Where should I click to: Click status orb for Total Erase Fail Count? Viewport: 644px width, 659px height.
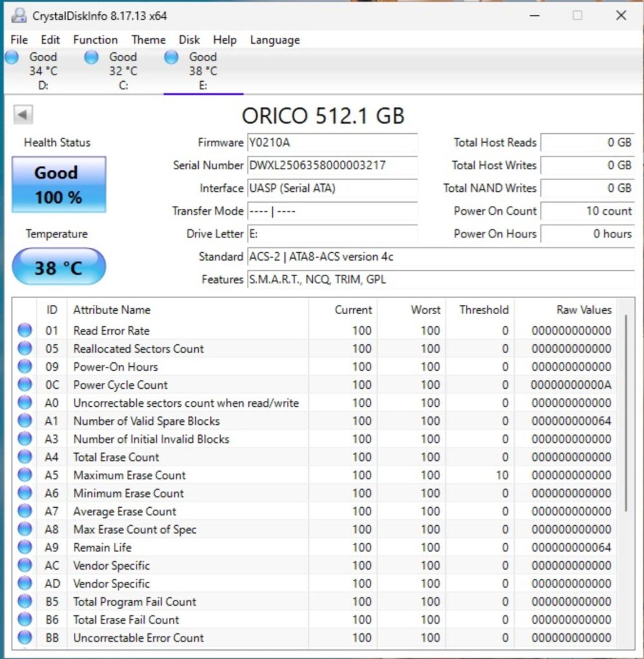tap(25, 620)
